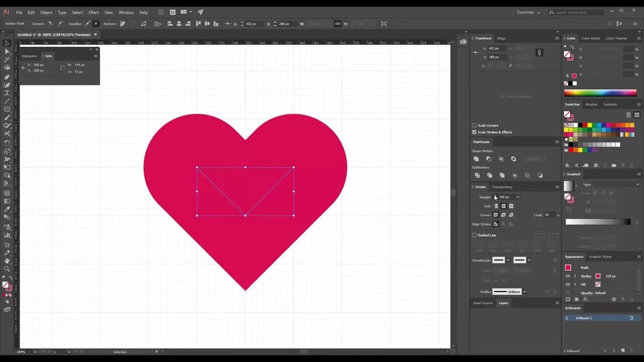Select the Direct Selection tool
Image resolution: width=644 pixels, height=362 pixels.
pos(7,52)
